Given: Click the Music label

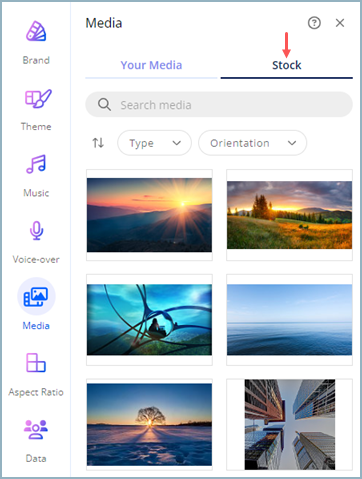Looking at the screenshot, I should [x=36, y=193].
